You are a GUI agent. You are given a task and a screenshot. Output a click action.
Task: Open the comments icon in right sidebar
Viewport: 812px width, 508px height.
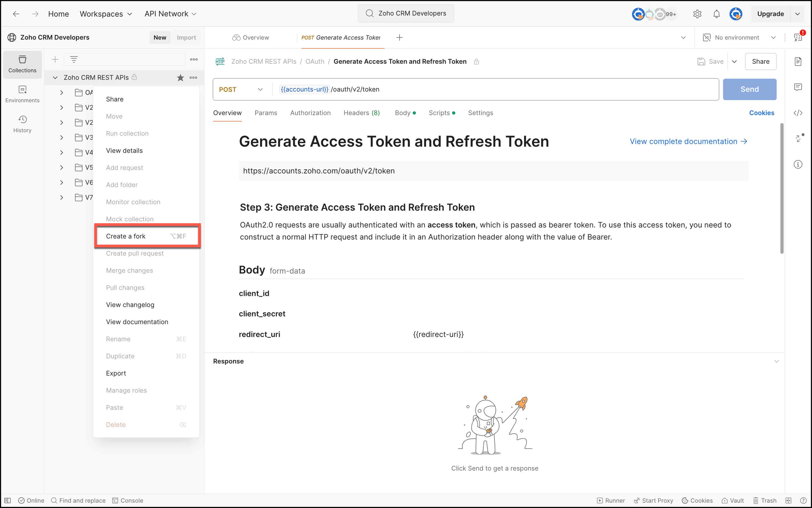point(798,87)
